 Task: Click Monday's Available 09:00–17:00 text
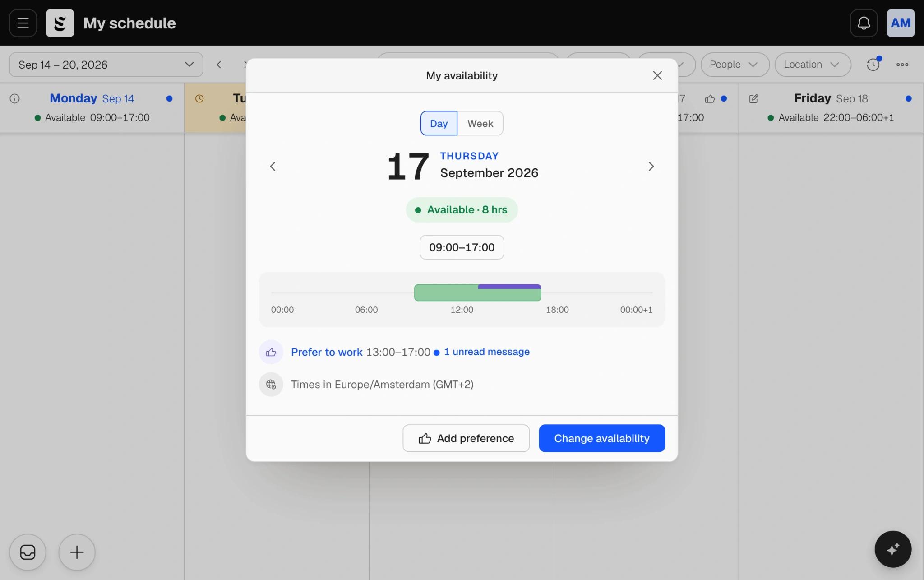tap(97, 117)
